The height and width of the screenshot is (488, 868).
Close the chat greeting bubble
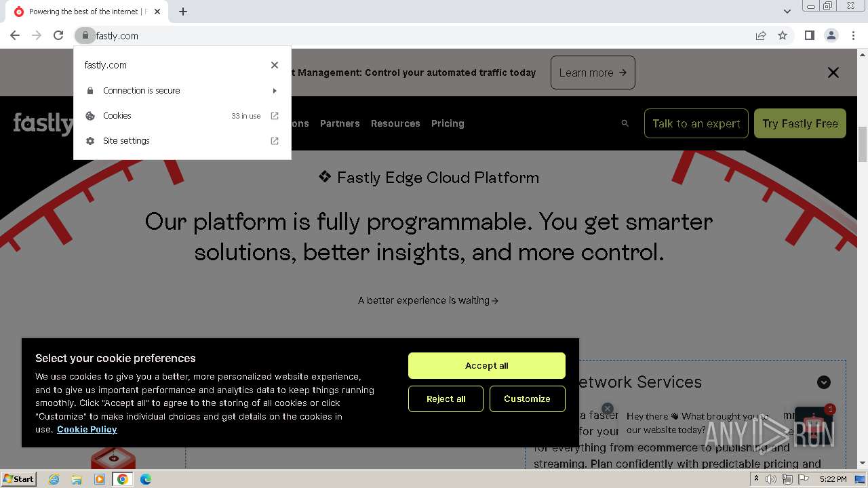tap(608, 409)
